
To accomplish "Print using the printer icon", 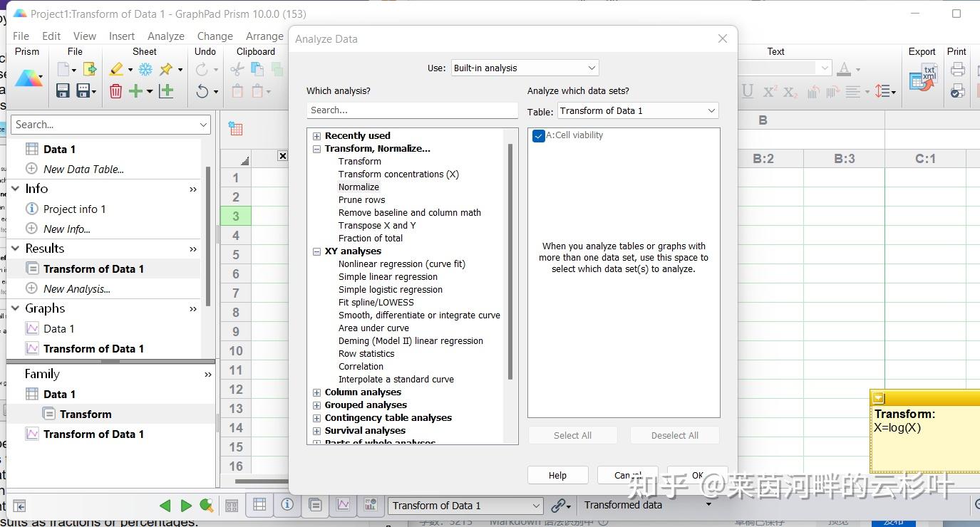I will pos(958,69).
